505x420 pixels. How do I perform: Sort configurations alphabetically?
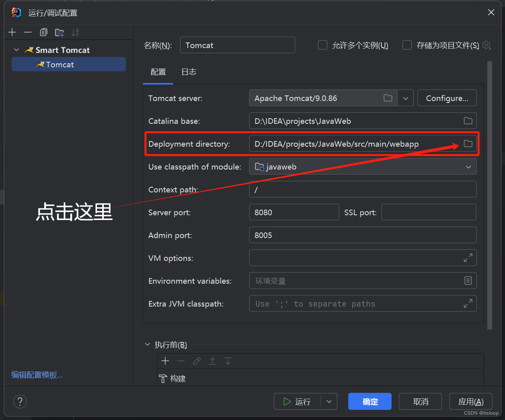click(x=75, y=32)
